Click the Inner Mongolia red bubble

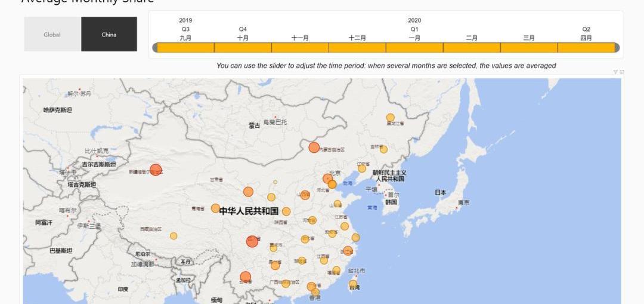point(314,148)
